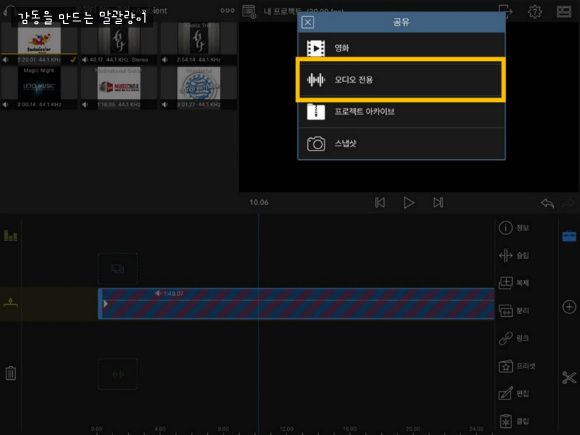Image resolution: width=580 pixels, height=435 pixels.
Task: Open the 편집 edit tool
Action: click(x=514, y=394)
